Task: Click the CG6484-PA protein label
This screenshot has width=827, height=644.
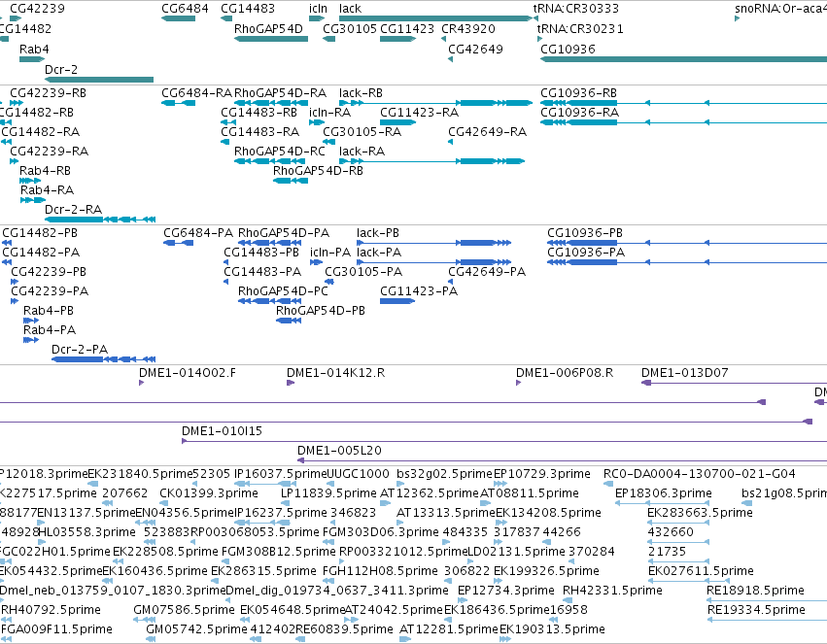Action: pyautogui.click(x=198, y=233)
